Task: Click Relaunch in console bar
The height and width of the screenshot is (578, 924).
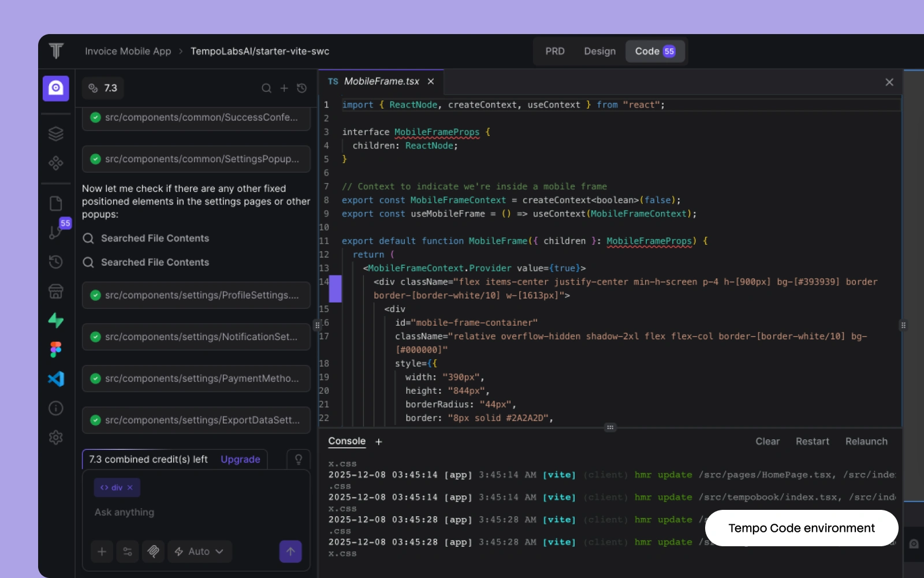Action: (866, 441)
